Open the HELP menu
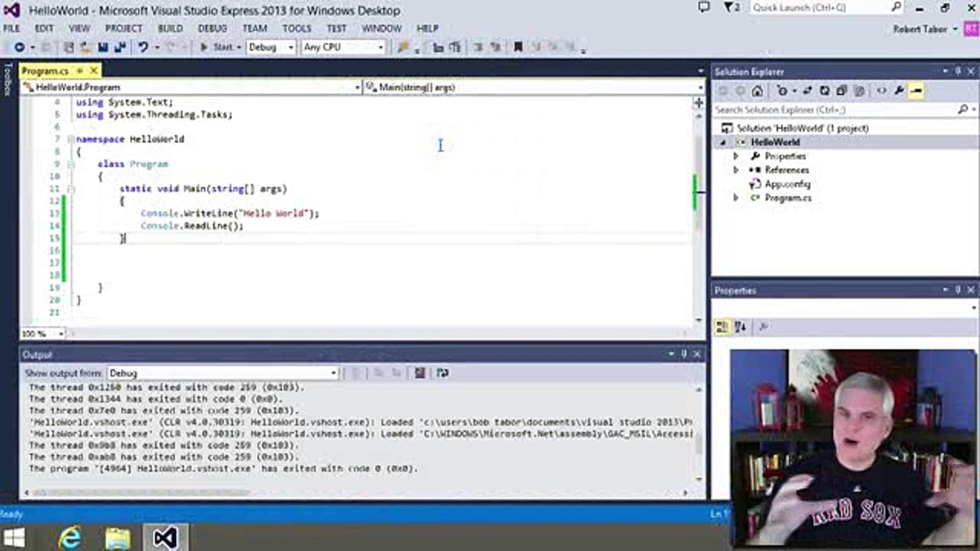The image size is (980, 551). (427, 29)
